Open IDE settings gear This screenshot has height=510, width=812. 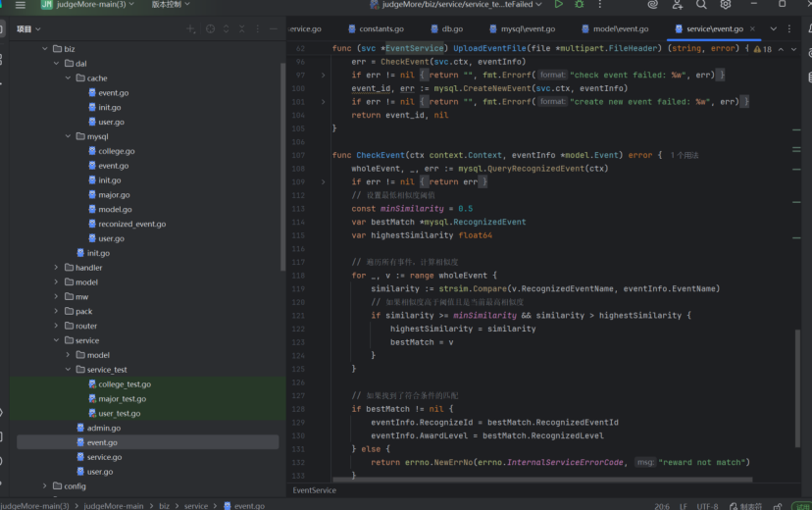726,4
